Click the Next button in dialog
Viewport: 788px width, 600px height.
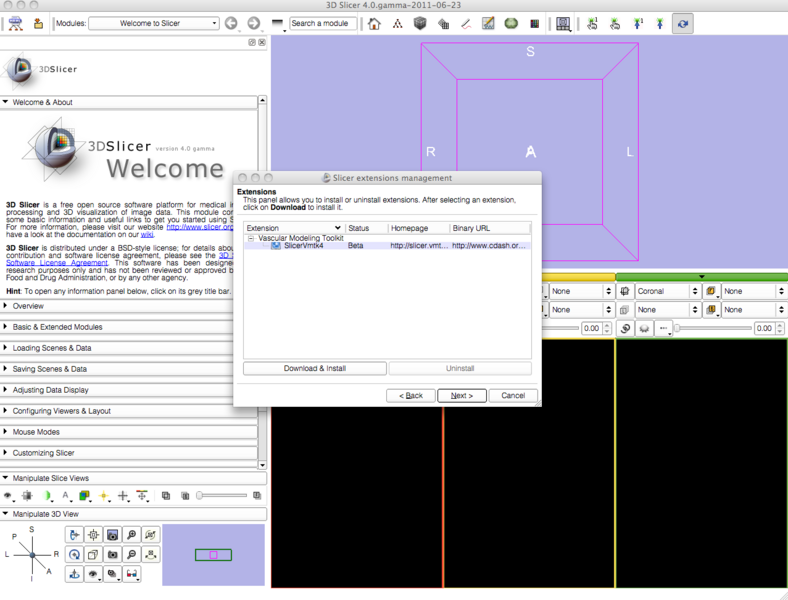[461, 396]
